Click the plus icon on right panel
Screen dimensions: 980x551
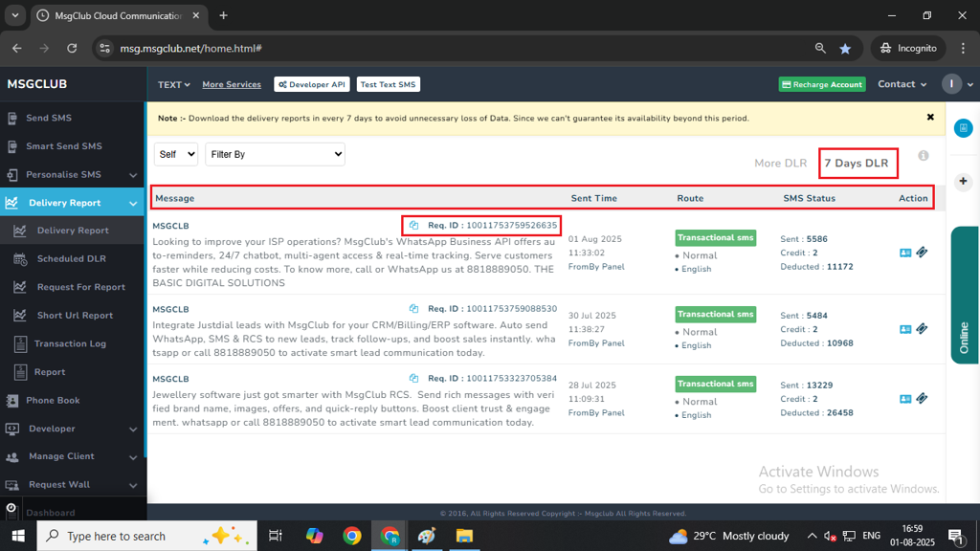[x=963, y=181]
